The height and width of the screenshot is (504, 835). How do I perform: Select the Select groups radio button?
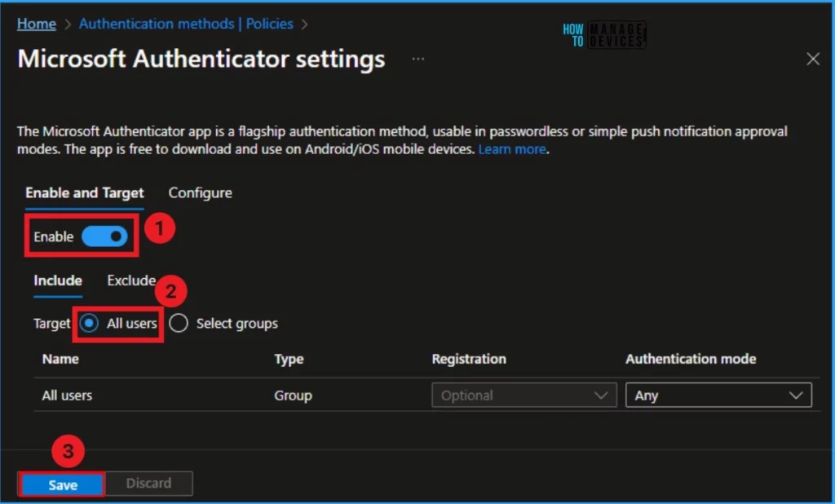(x=179, y=323)
